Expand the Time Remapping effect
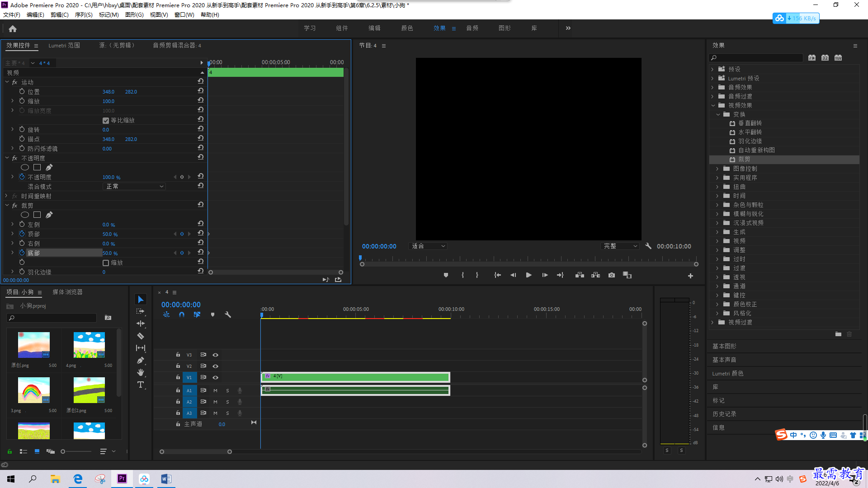 coord(6,196)
